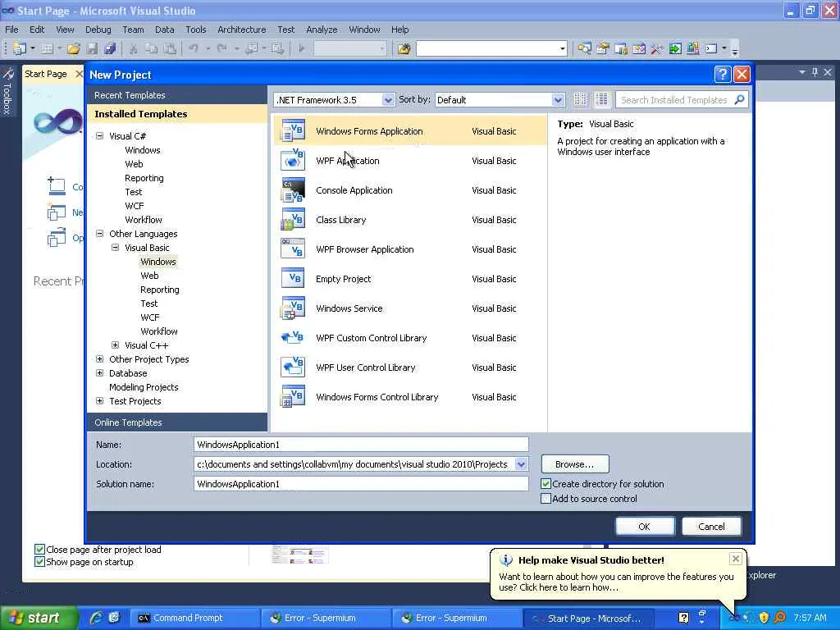Switch templates to medium icons list view
Viewport: 840px width, 630px height.
[x=601, y=99]
